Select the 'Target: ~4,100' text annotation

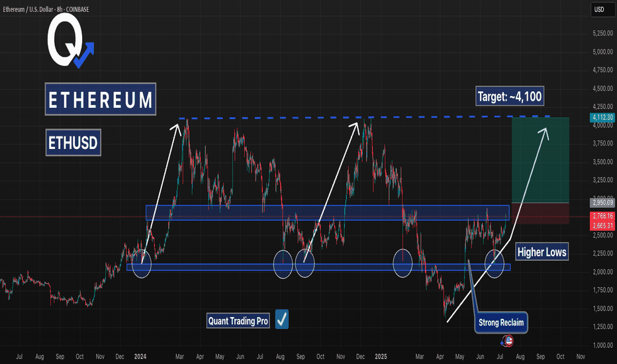coord(510,96)
